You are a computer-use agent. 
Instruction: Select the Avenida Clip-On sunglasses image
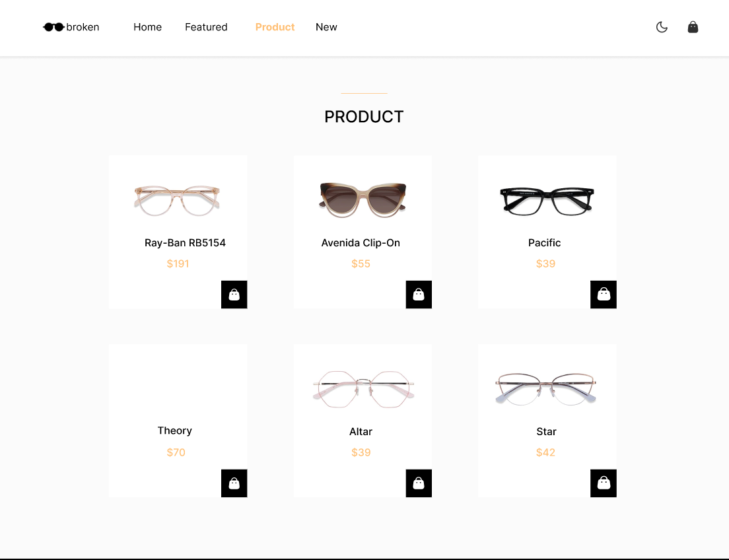(x=362, y=200)
